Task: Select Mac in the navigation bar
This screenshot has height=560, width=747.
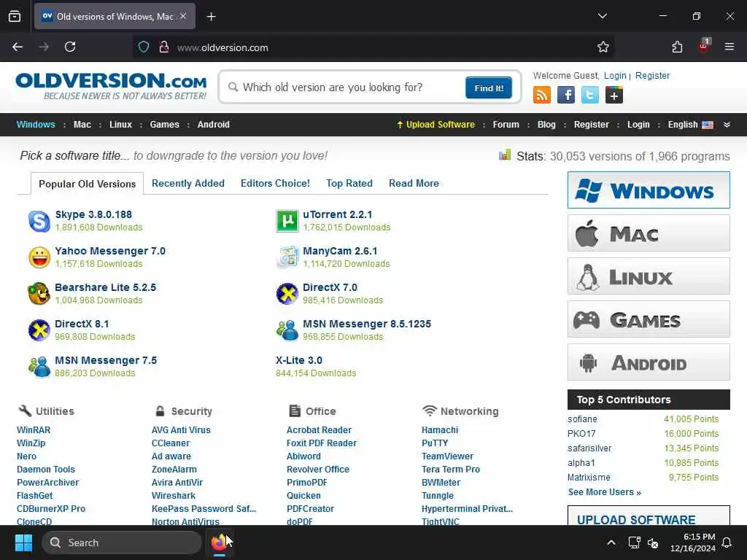Action: 82,125
